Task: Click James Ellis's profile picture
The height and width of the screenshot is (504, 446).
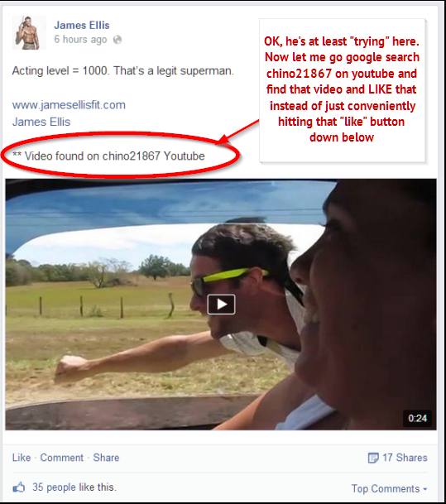Action: click(x=29, y=33)
